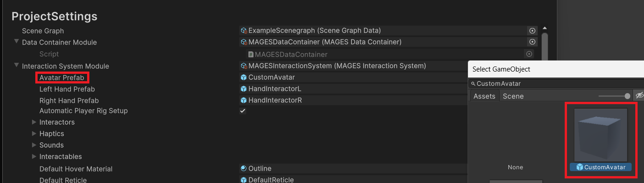The image size is (644, 183).
Task: Click prefab icon on CustomAvatar picker label
Action: [580, 167]
